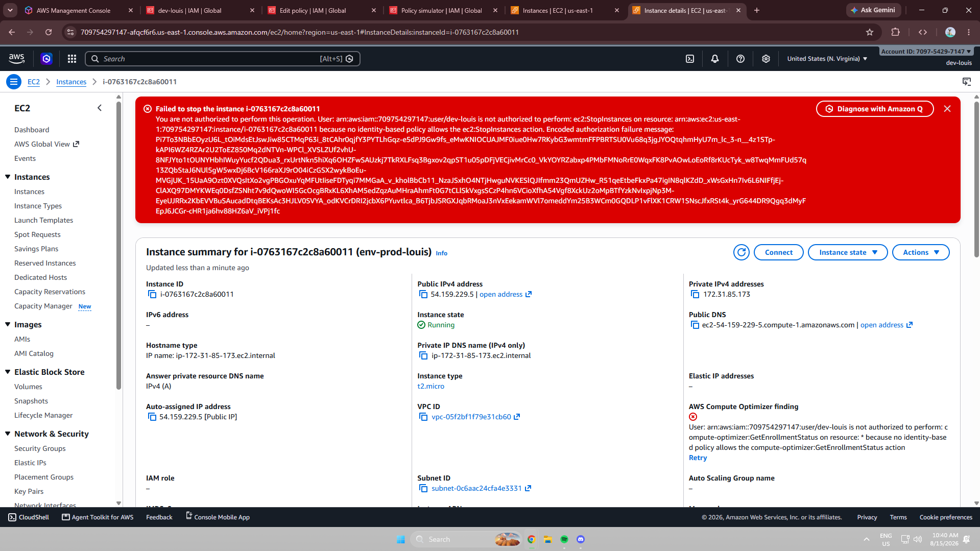
Task: Copy the VPC ID
Action: pyautogui.click(x=423, y=417)
